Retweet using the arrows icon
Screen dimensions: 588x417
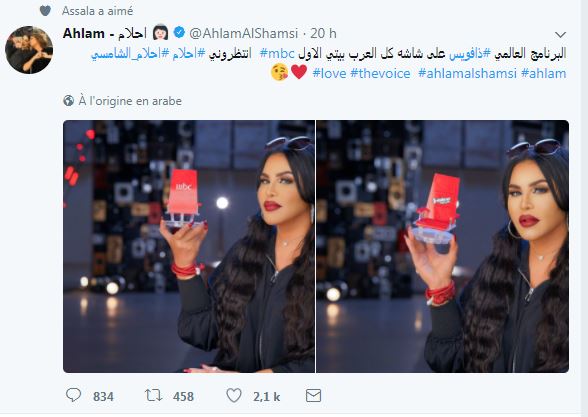click(153, 395)
